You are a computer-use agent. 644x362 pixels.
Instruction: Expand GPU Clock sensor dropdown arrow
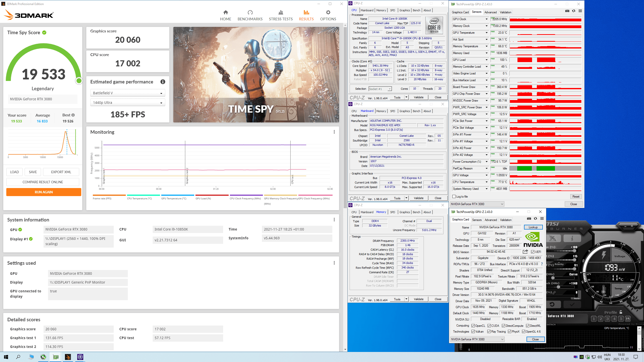487,19
